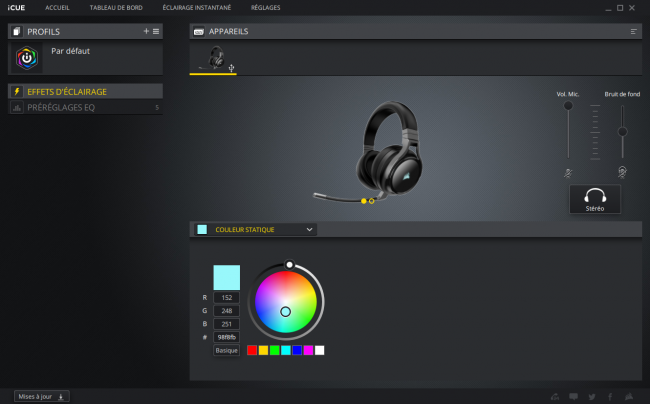
Task: Select yellow lighting zone dot on headset
Action: click(364, 201)
